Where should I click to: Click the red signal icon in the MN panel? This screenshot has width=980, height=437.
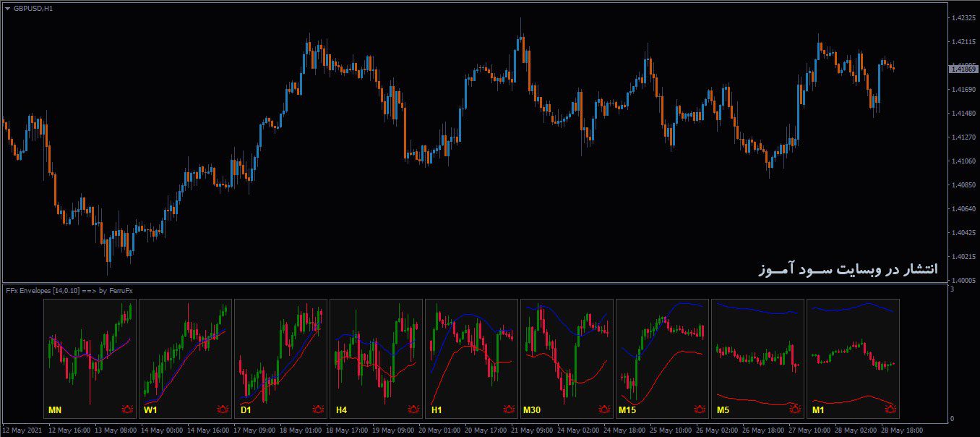(128, 410)
